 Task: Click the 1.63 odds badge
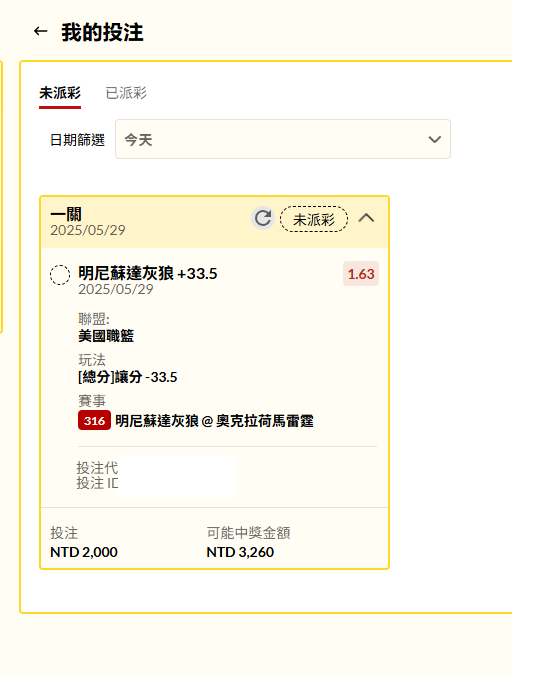point(361,274)
